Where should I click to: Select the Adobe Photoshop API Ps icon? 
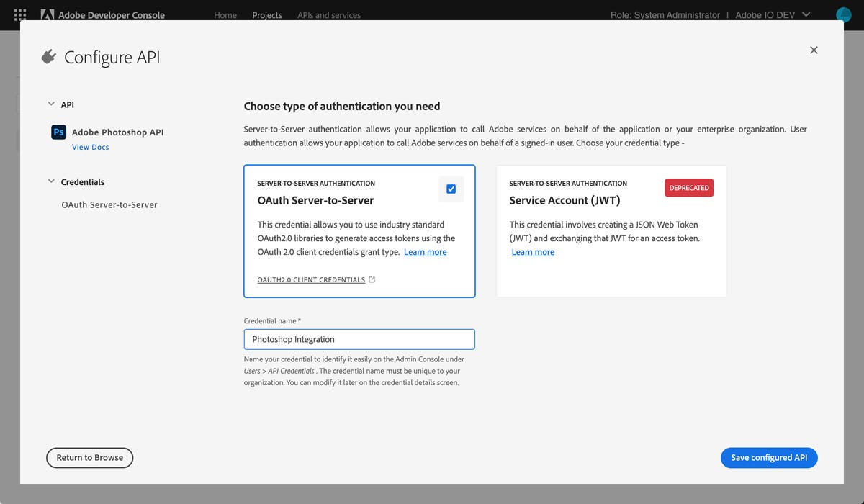point(58,132)
